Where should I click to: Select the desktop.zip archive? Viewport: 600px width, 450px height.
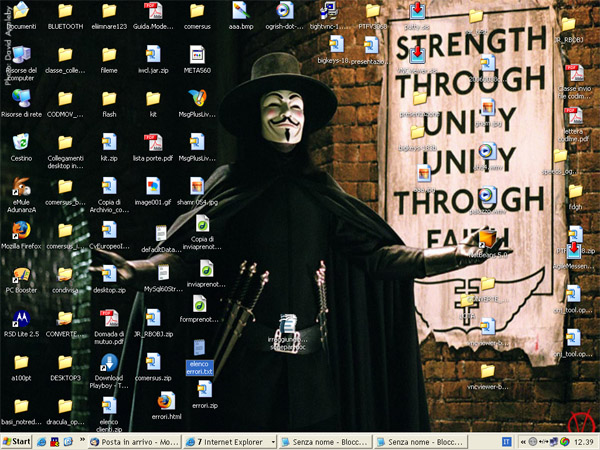click(x=109, y=274)
